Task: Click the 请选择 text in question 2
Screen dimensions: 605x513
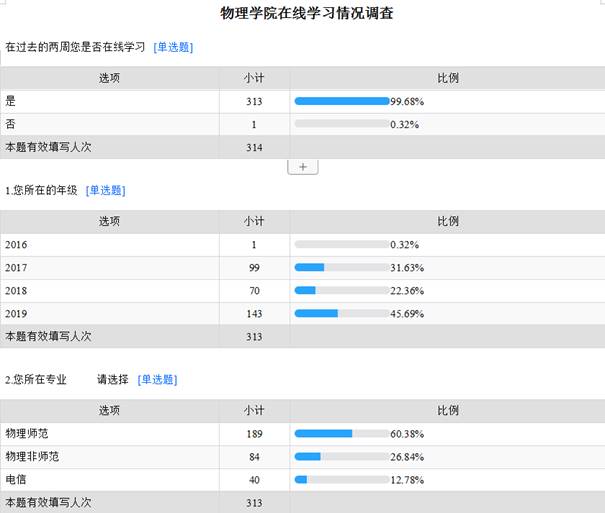Action: 113,379
